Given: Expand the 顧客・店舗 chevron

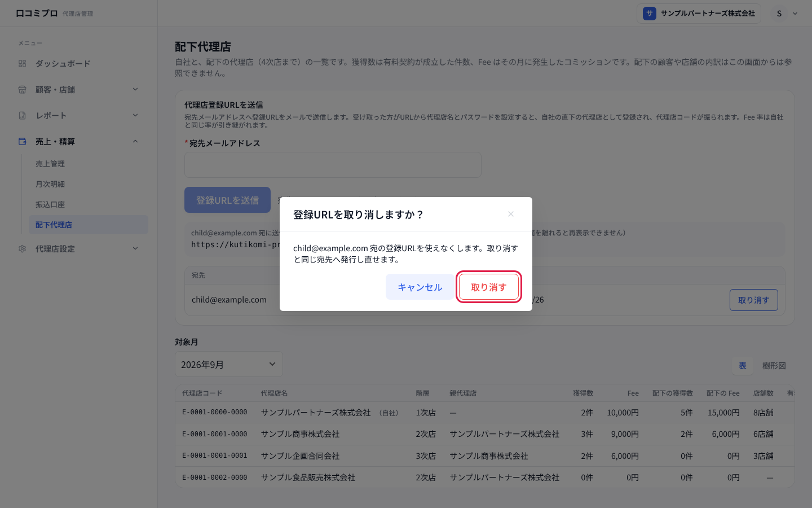Looking at the screenshot, I should pyautogui.click(x=135, y=89).
